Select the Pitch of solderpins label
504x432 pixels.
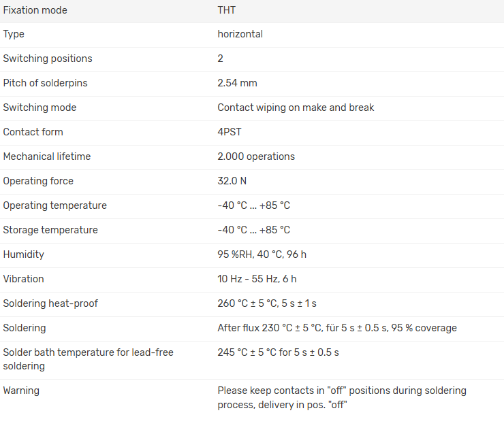45,83
